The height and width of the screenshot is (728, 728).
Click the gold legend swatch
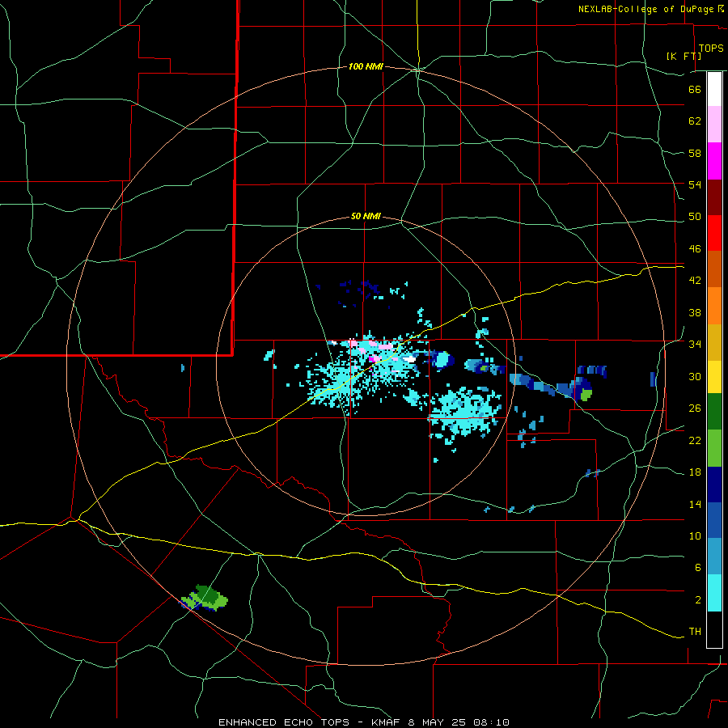[714, 342]
